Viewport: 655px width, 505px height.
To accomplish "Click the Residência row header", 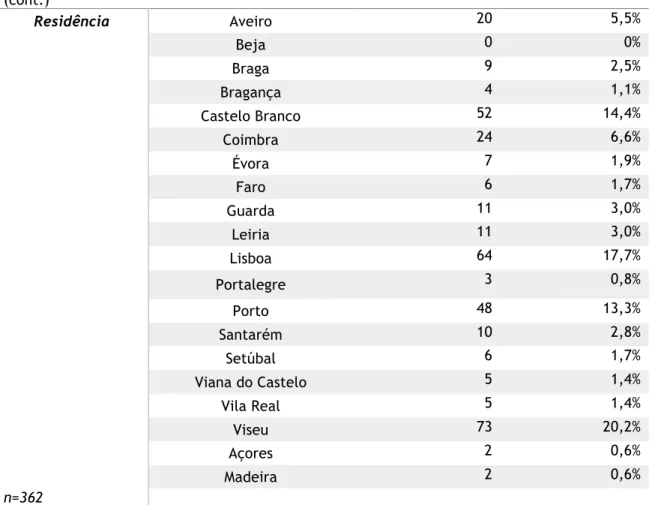I will (71, 21).
